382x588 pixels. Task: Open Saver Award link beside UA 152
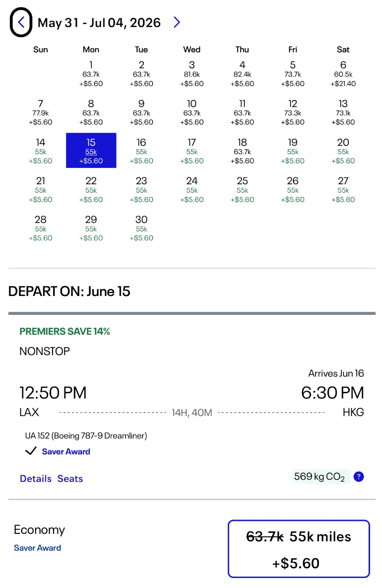(x=66, y=451)
